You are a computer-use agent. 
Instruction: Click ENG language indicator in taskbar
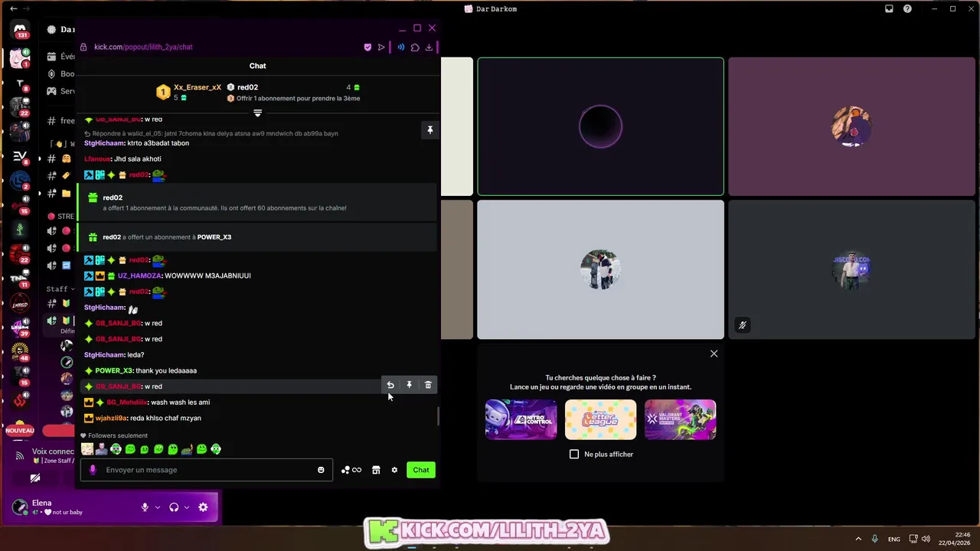point(893,539)
